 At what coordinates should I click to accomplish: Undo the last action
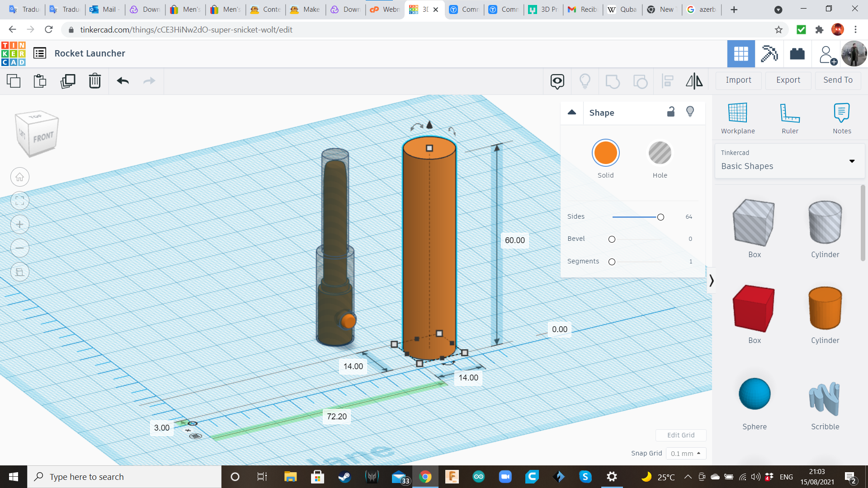point(122,81)
